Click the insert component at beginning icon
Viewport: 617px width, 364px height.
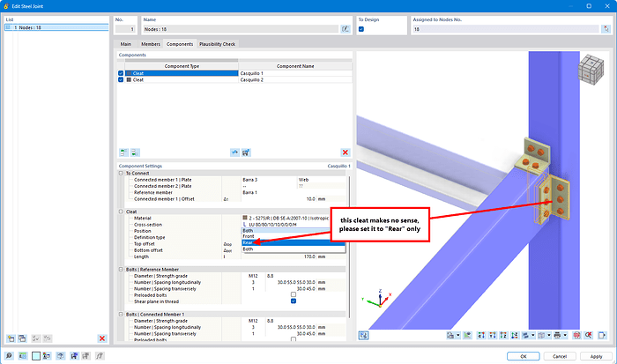click(x=123, y=152)
